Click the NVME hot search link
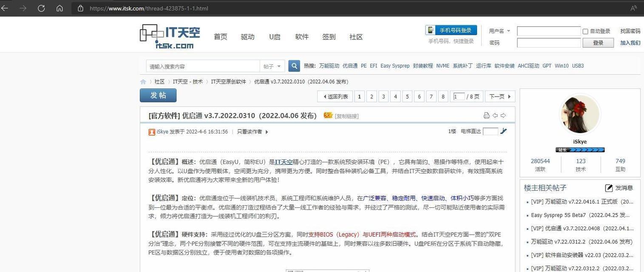Screen dimensions: 644x272 pyautogui.click(x=443, y=66)
